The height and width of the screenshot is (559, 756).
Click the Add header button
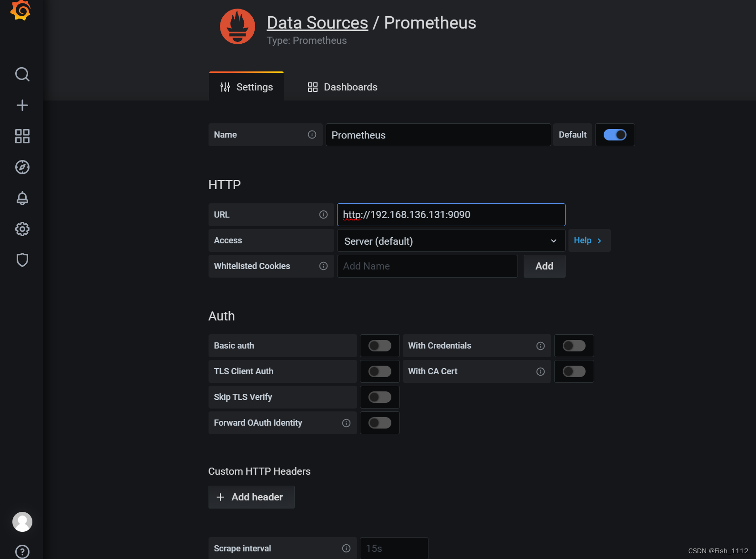pyautogui.click(x=251, y=497)
